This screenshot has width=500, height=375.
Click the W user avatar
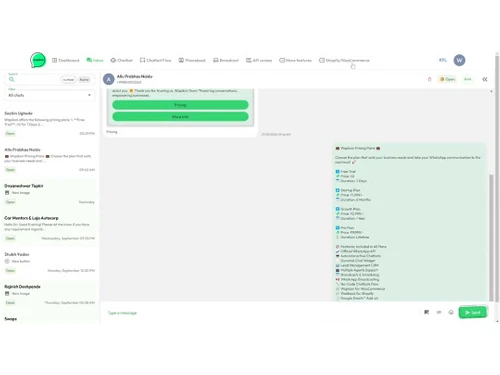coord(459,60)
